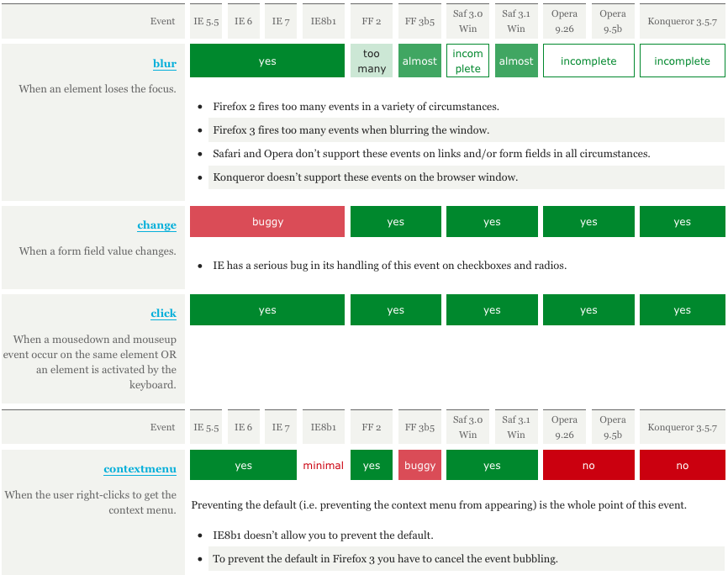Click 'IE8b1' in the repeated header row
Viewport: 728px width, 575px height.
point(323,427)
